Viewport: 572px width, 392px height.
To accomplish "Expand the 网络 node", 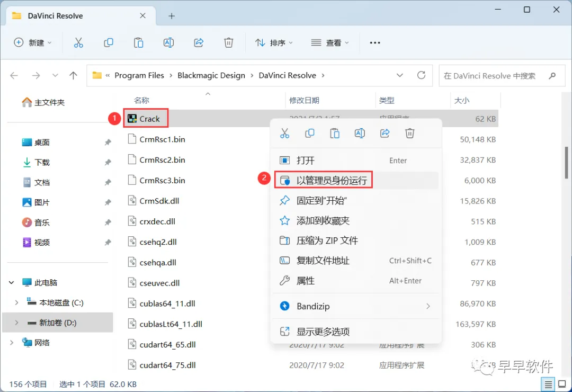I will pyautogui.click(x=12, y=342).
